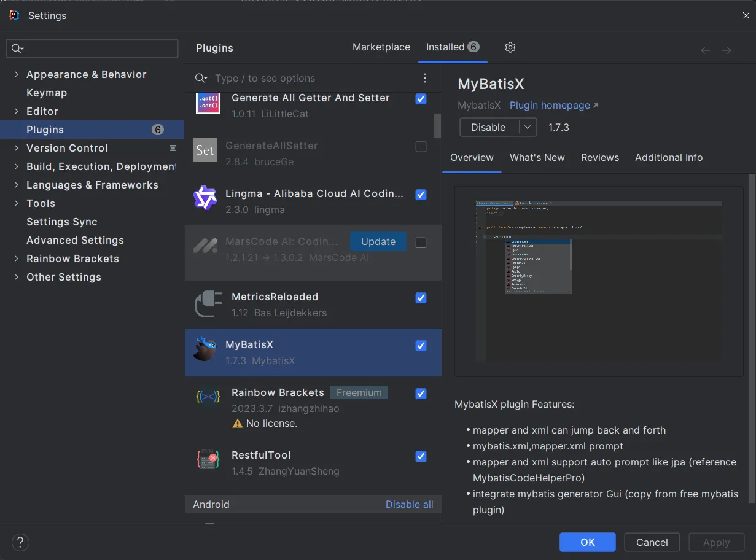
Task: Click the MyBatisX overview screenshot thumbnail
Action: (599, 281)
